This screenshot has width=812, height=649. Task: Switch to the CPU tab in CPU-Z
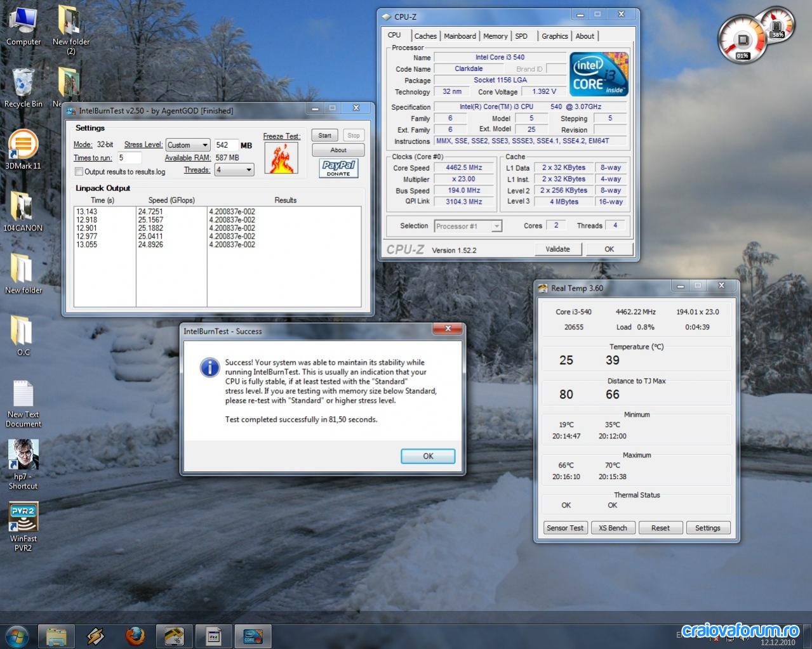click(x=394, y=36)
